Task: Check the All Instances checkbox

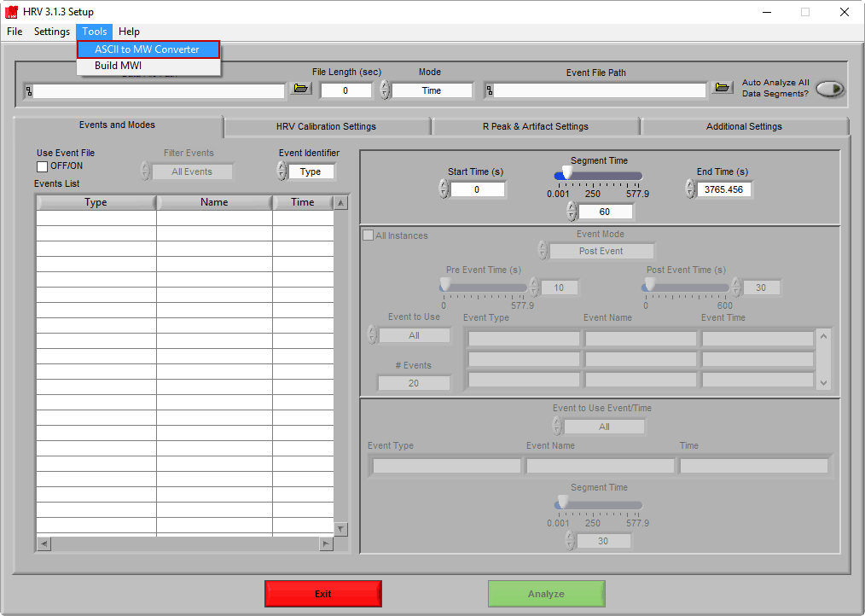Action: [x=369, y=235]
